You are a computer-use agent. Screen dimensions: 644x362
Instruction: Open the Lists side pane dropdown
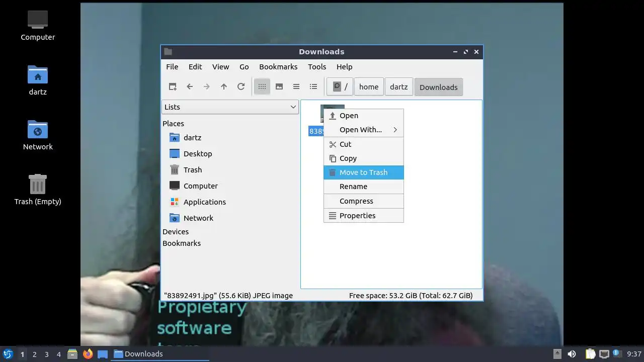[x=230, y=107]
